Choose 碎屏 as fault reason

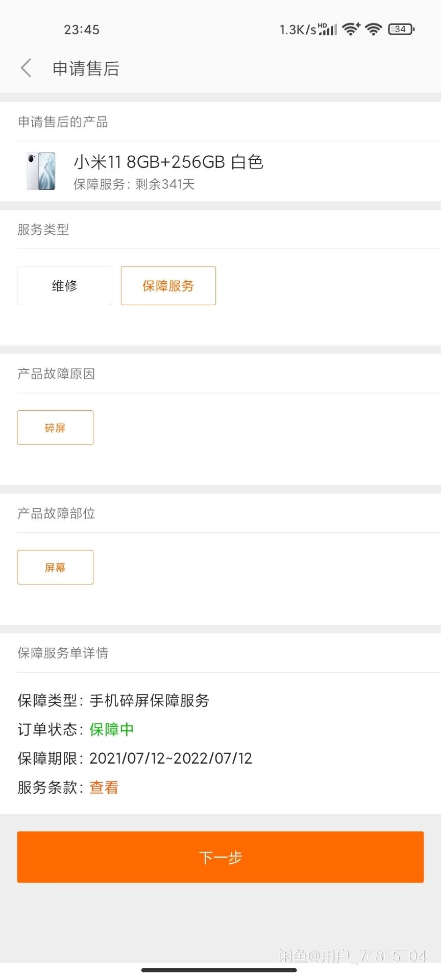tap(55, 428)
